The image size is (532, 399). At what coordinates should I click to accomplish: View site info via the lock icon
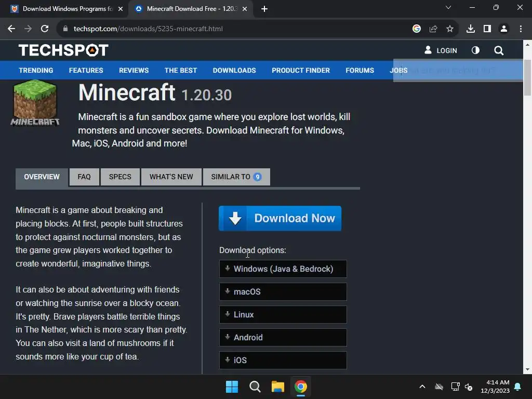pyautogui.click(x=65, y=29)
